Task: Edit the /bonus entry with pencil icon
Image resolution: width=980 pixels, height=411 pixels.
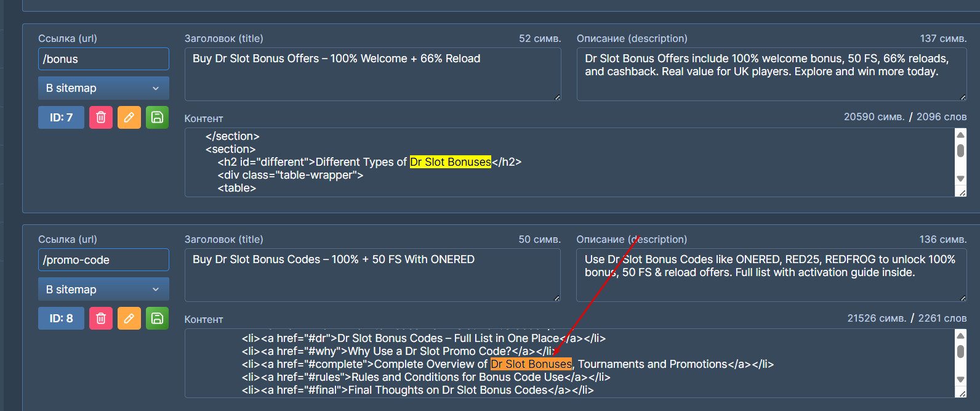Action: [129, 117]
